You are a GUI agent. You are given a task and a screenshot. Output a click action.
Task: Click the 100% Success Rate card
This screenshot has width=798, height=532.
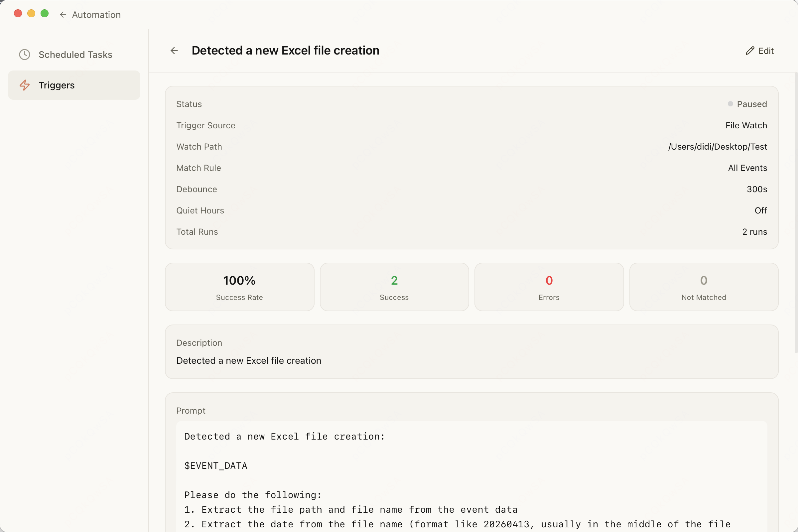coord(239,287)
